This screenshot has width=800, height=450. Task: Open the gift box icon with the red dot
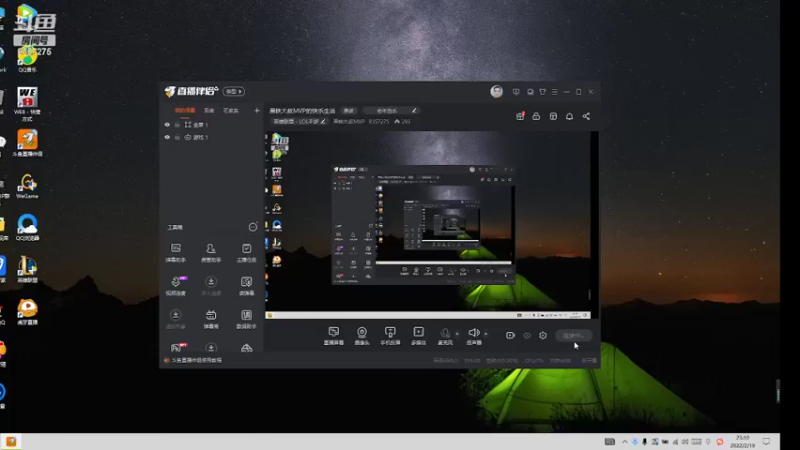click(520, 116)
